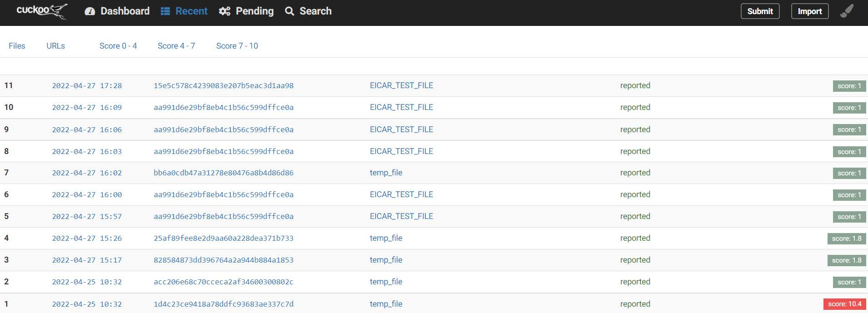The width and height of the screenshot is (868, 313).
Task: Click the Cuckoo bird logo
Action: (42, 11)
